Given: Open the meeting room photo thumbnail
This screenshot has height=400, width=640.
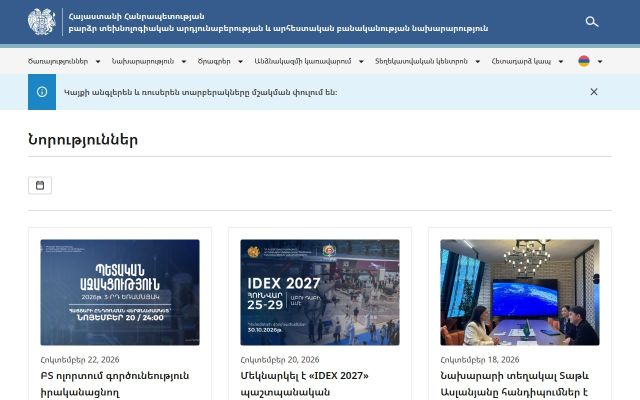Looking at the screenshot, I should (520, 292).
